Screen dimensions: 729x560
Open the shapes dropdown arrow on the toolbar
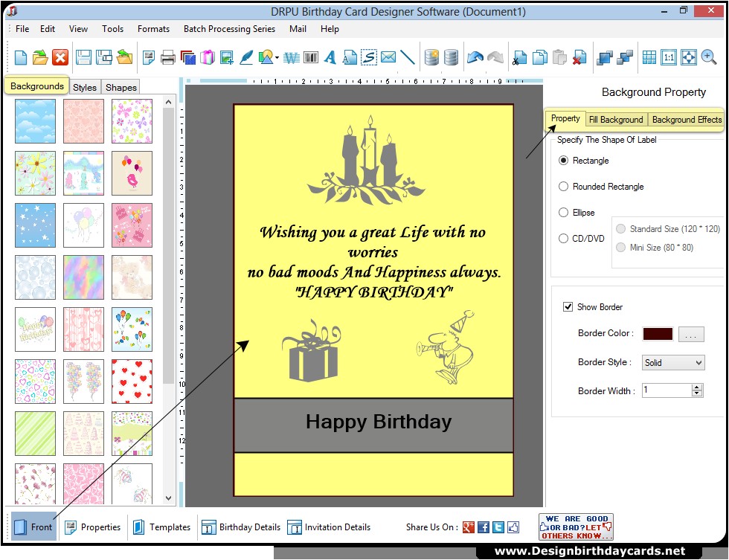coord(276,57)
